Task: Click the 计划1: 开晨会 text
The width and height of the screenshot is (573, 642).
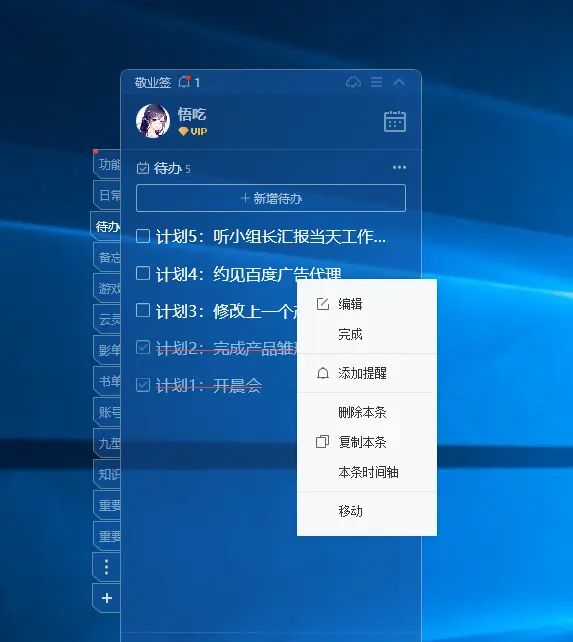Action: (x=208, y=385)
